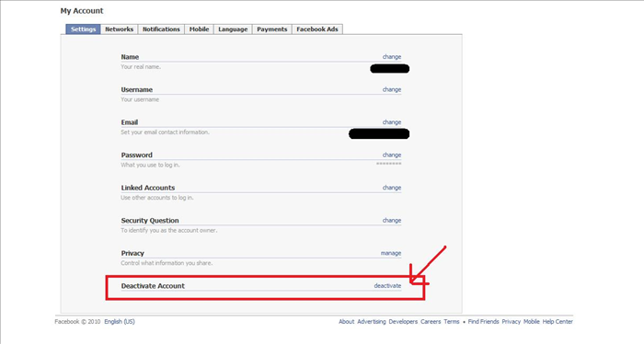Screen dimensions: 644x344
Task: Select the Deactivate Account heading
Action: [153, 286]
